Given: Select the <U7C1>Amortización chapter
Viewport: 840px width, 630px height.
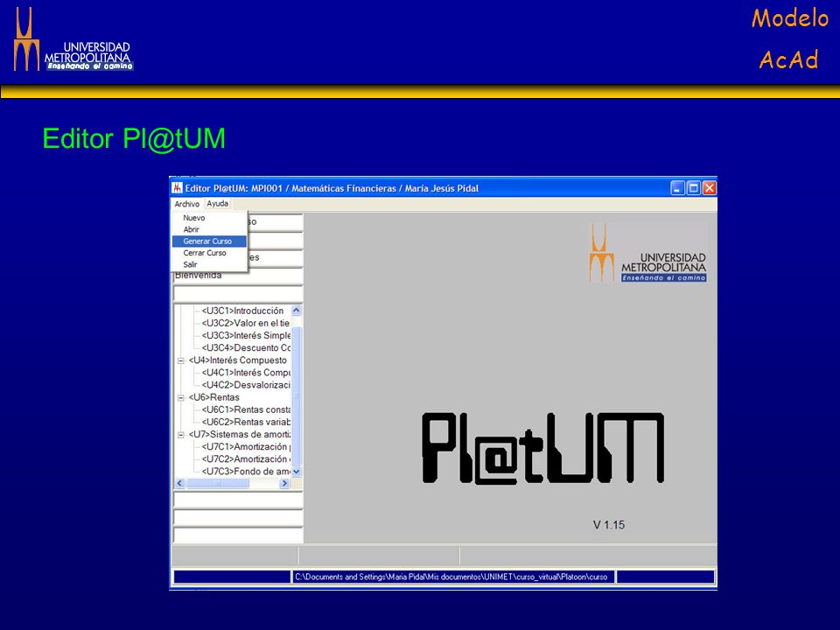Looking at the screenshot, I should point(246,446).
